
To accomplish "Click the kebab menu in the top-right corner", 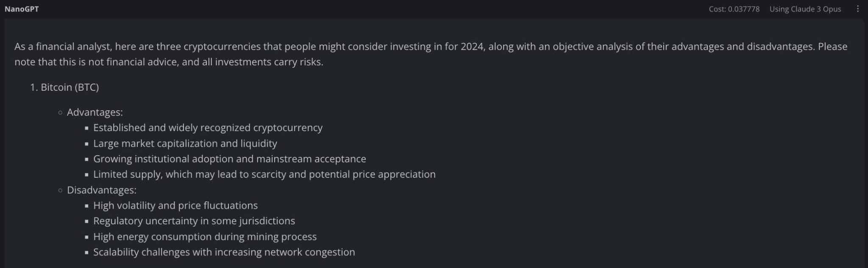I will tap(858, 8).
